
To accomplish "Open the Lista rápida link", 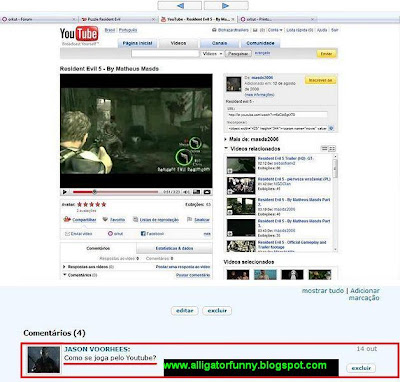I will pos(300,30).
